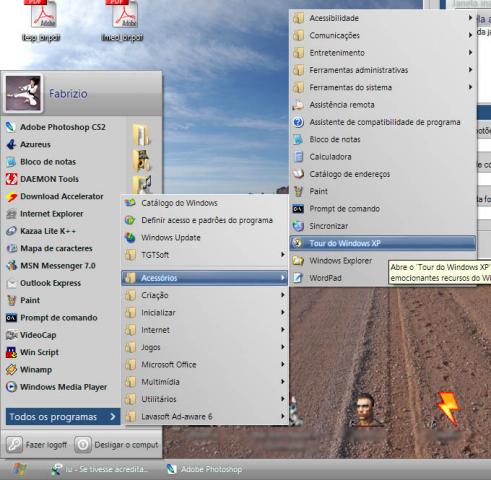The height and width of the screenshot is (480, 491).
Task: Select Tour do Windows XP entry
Action: [x=383, y=243]
